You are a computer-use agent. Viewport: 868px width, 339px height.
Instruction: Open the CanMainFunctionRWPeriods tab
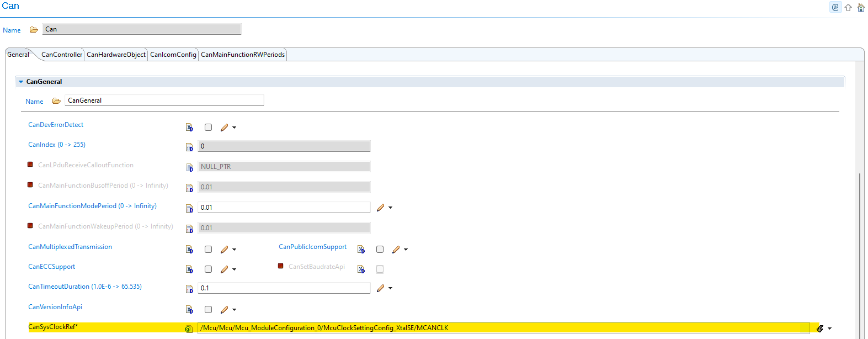click(x=242, y=55)
